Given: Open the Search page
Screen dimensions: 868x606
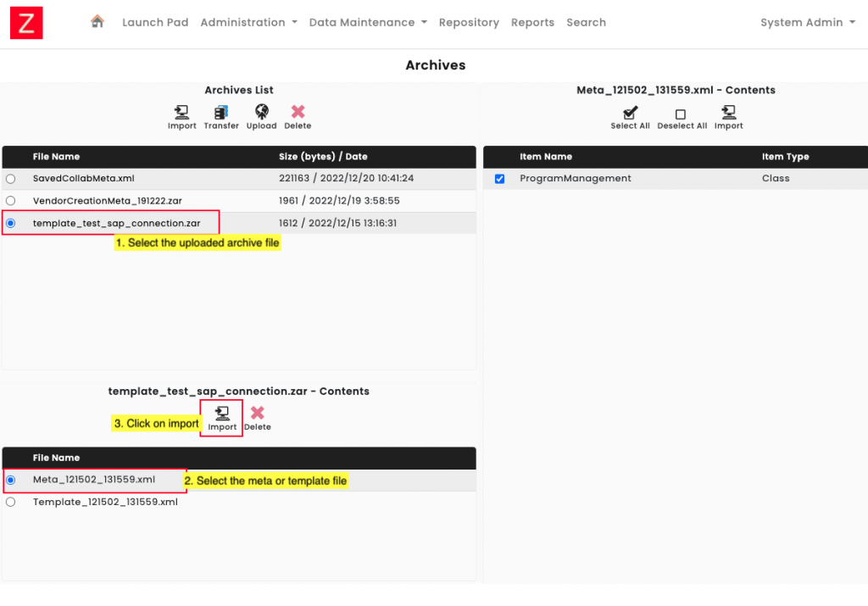Looking at the screenshot, I should [586, 22].
